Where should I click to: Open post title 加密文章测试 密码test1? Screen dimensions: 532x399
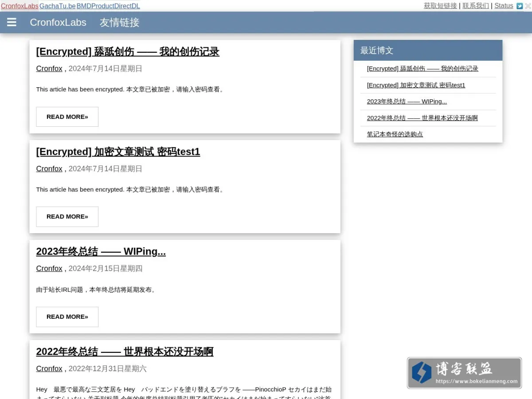[x=118, y=152]
